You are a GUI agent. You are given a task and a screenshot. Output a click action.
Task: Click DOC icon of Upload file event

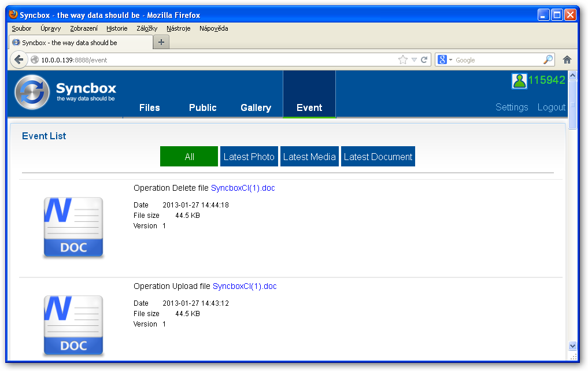coord(73,325)
